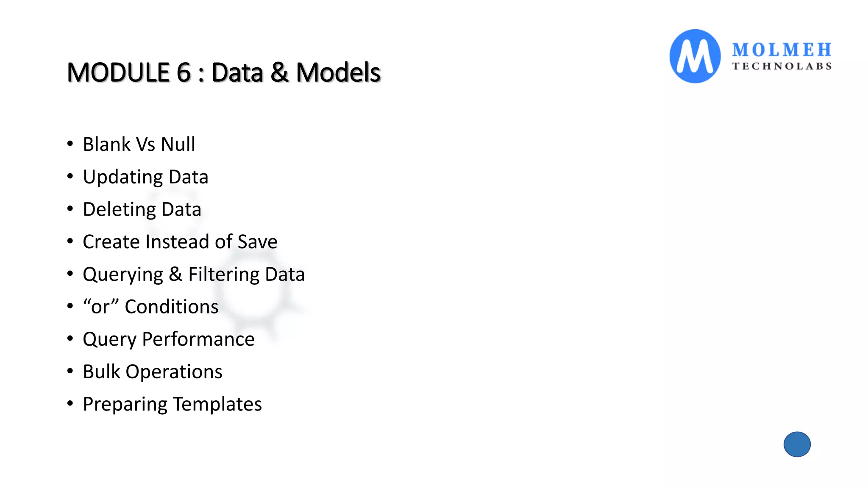This screenshot has height=488, width=868.
Task: Click the MOLMEH brand name text
Action: (x=782, y=50)
